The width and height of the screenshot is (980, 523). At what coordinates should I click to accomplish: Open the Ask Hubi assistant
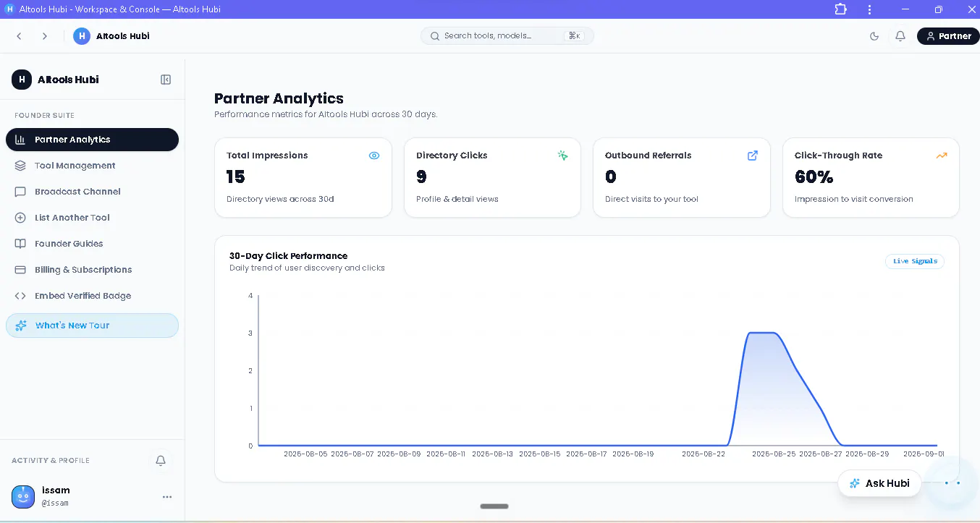[879, 483]
